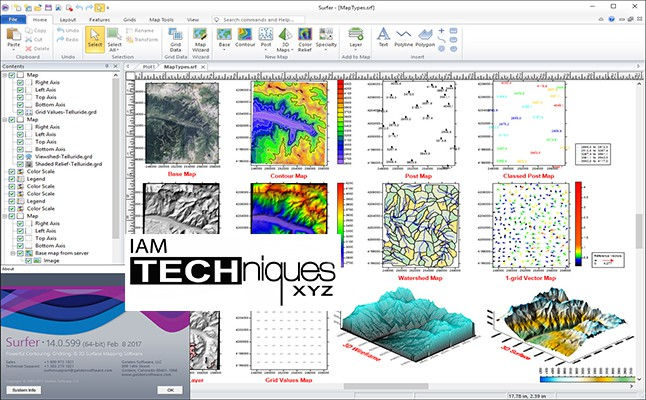Click the Help icon at top right
The image size is (646, 400).
[x=611, y=19]
